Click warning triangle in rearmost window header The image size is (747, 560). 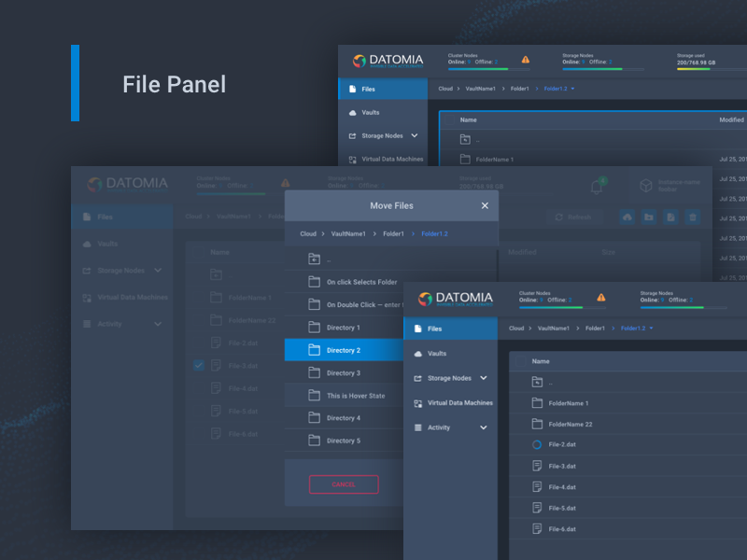pyautogui.click(x=526, y=60)
